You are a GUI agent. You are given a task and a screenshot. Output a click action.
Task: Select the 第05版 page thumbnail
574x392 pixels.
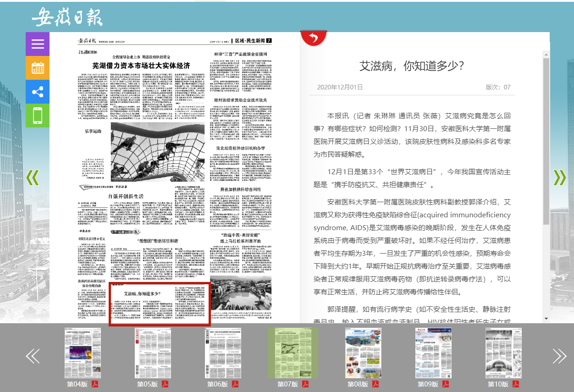click(153, 353)
